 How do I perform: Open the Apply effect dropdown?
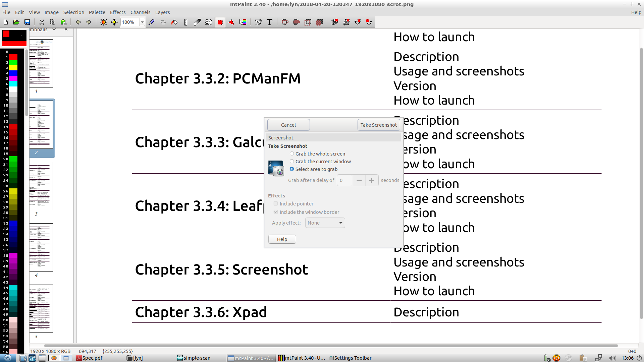pyautogui.click(x=325, y=223)
